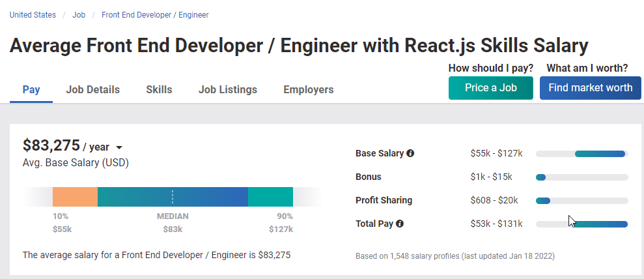Open the United States breadcrumb link
Viewport: 644px width, 279px height.
[x=33, y=15]
